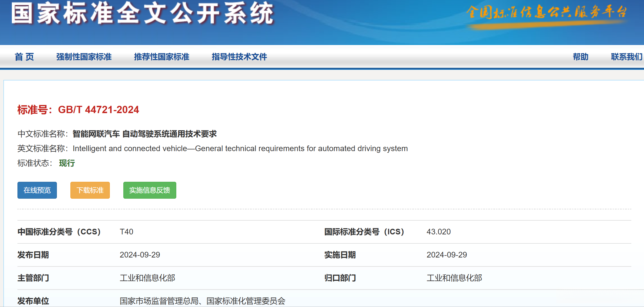Click the 现行 status label

pos(67,163)
